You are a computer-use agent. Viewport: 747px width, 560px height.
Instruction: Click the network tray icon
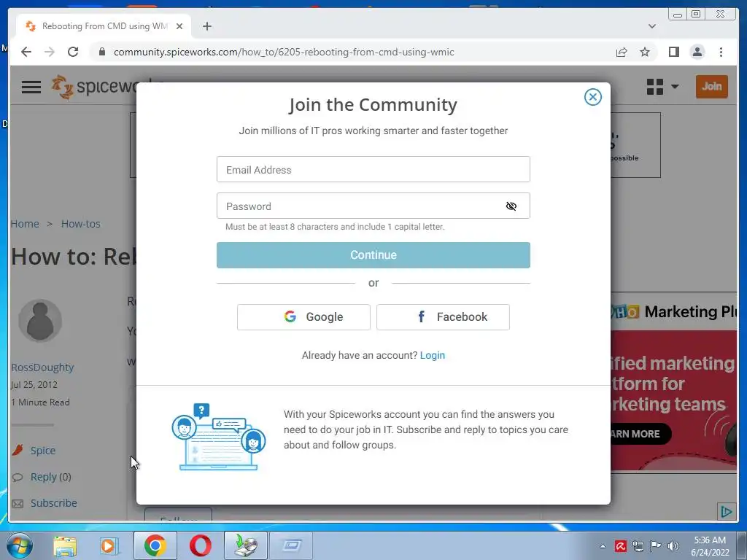tap(638, 546)
